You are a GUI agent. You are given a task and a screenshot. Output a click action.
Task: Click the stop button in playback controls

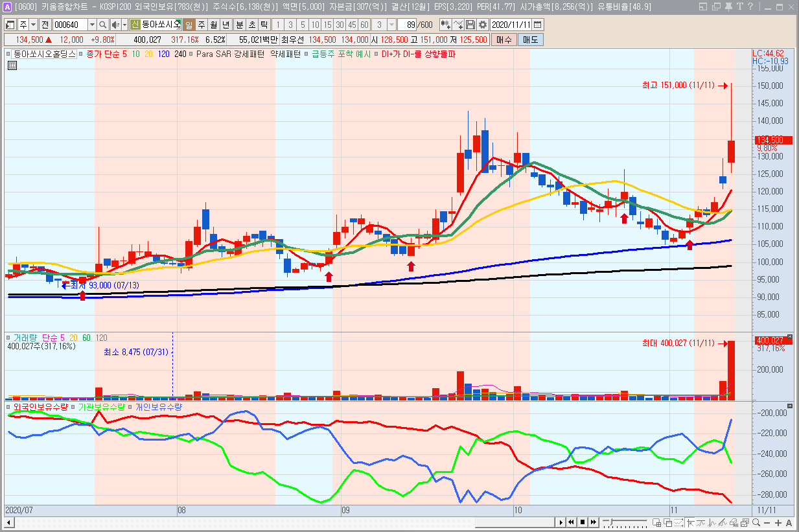click(583, 522)
